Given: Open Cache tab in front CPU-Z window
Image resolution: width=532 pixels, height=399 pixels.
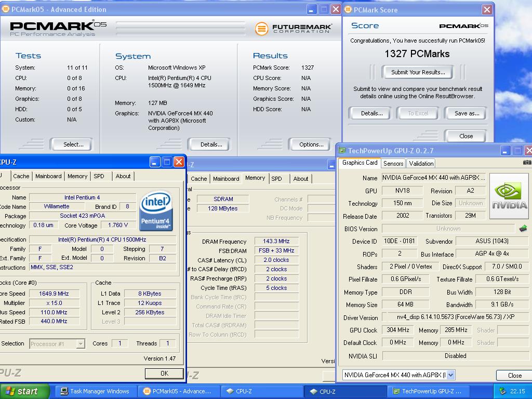Looking at the screenshot, I should pyautogui.click(x=21, y=176).
